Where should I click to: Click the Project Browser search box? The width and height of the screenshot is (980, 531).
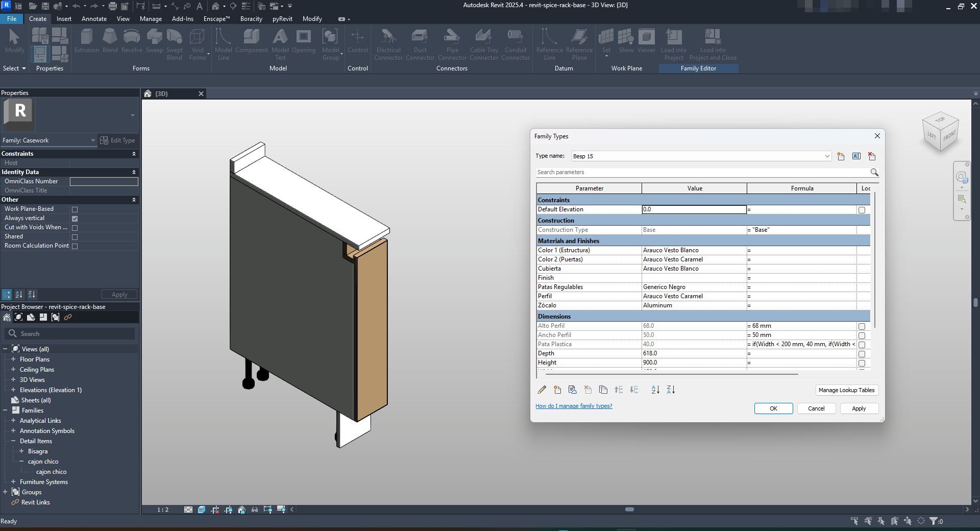[70, 333]
